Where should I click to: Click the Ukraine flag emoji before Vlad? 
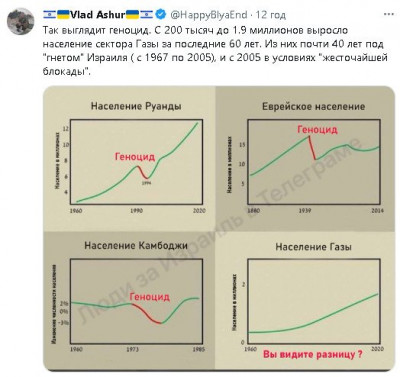coord(63,14)
